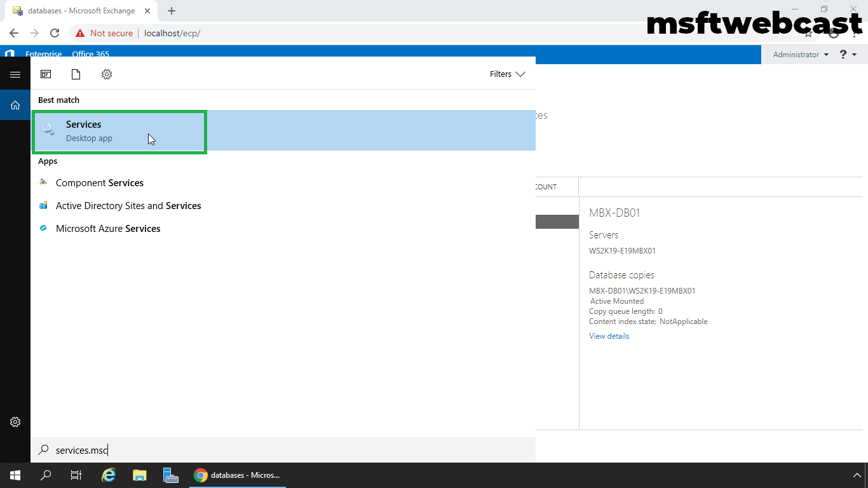Filter search results by Settings gear
The width and height of the screenshot is (868, 488).
coord(106,74)
